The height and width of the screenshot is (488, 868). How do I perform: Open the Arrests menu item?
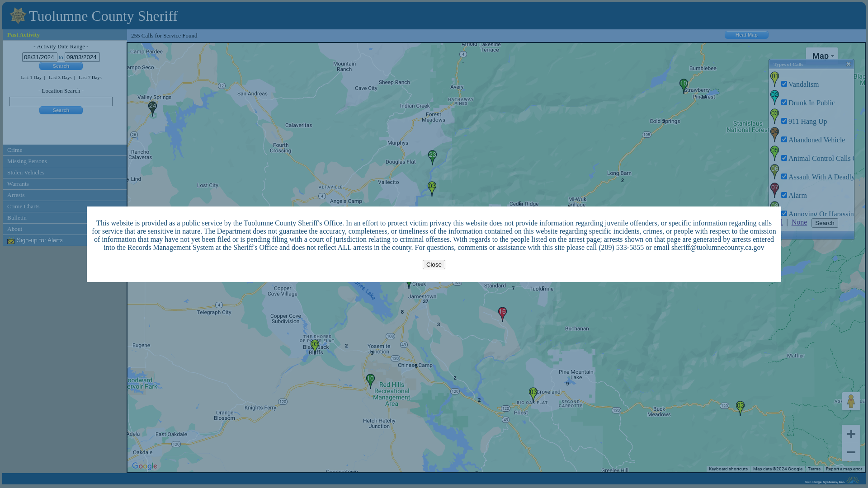[65, 195]
